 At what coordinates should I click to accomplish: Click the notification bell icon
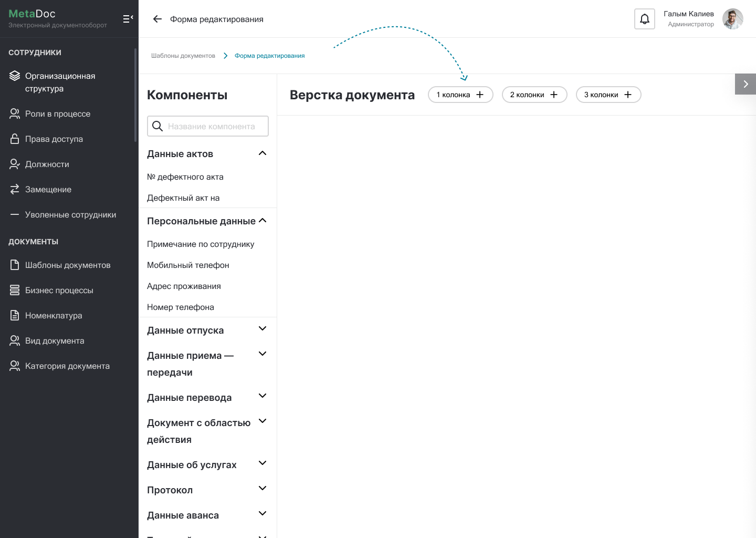click(644, 19)
